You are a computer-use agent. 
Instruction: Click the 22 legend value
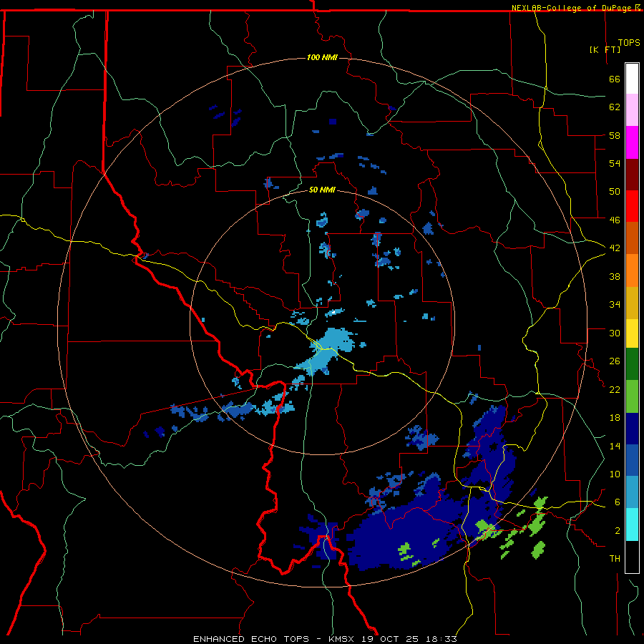615,389
